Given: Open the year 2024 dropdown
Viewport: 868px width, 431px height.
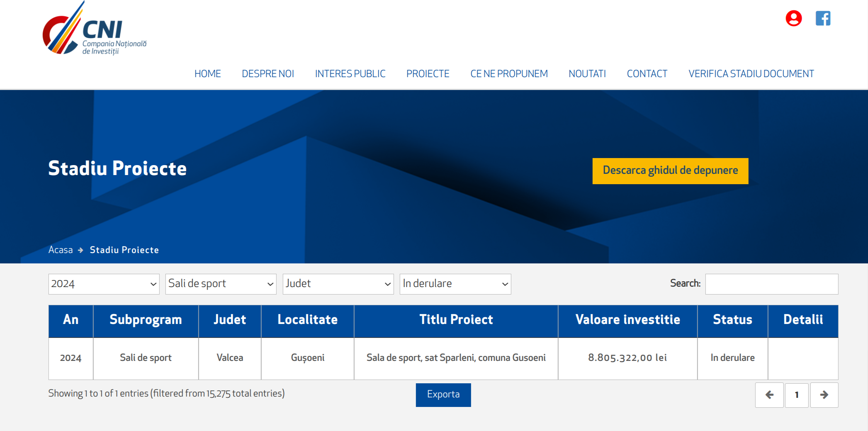Looking at the screenshot, I should tap(104, 284).
